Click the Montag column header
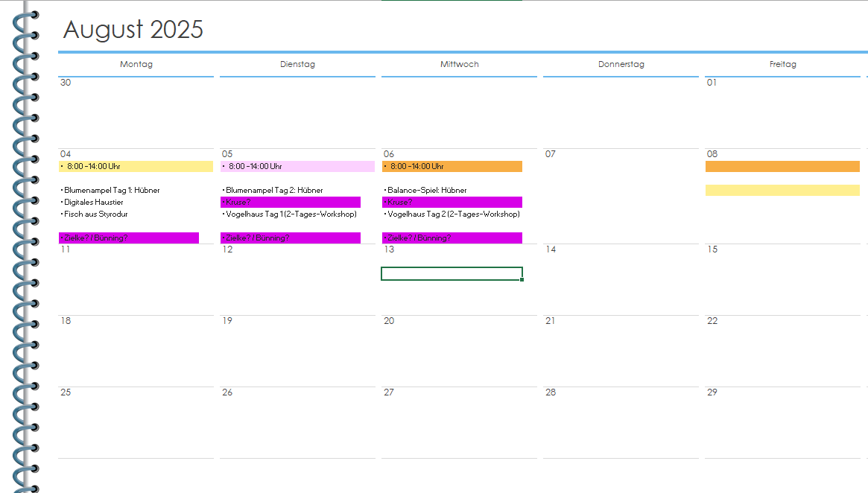Viewport: 868px width, 493px height. pos(136,65)
